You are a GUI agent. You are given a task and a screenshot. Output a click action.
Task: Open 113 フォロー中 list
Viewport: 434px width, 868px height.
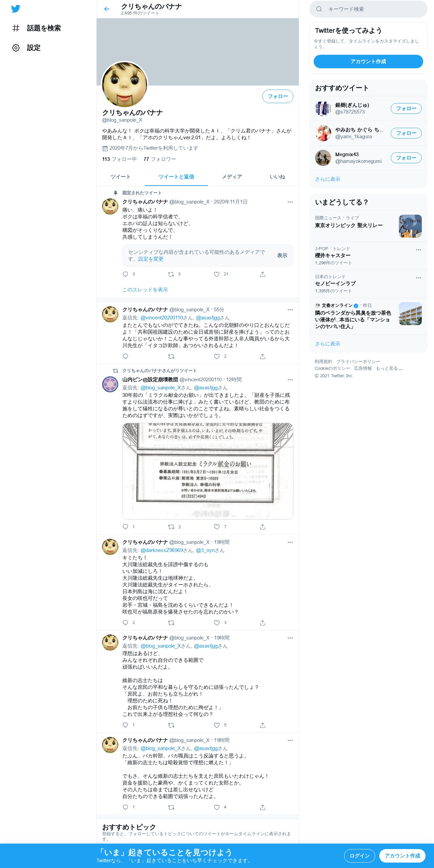(x=119, y=159)
